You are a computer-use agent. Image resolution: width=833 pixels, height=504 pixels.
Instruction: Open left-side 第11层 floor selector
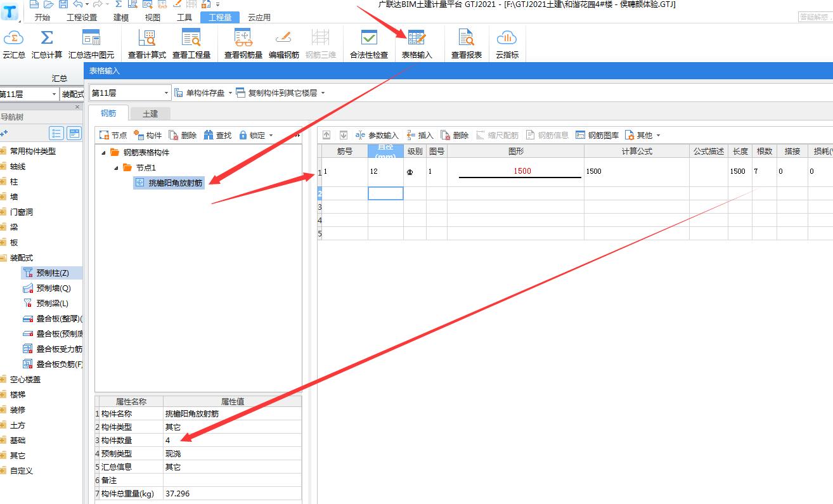coord(29,94)
